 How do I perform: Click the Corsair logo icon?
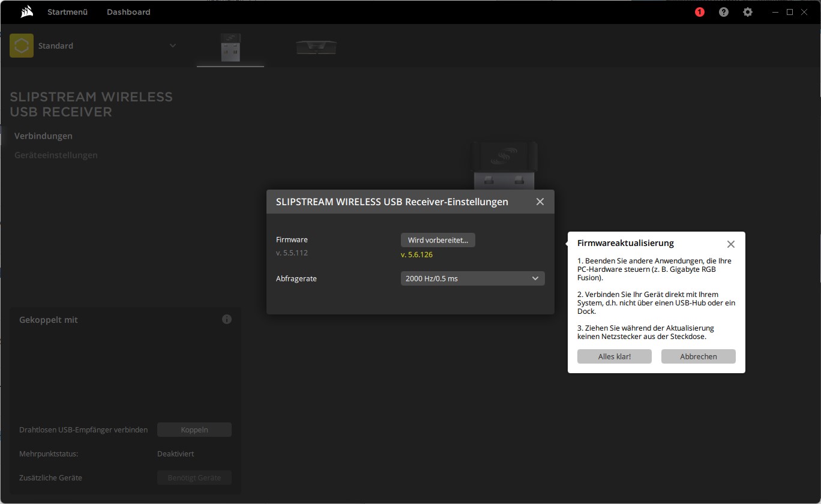pyautogui.click(x=26, y=11)
